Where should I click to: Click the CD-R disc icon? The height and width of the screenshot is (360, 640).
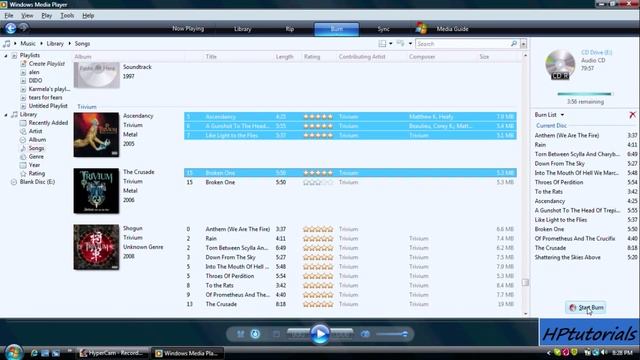coord(560,64)
